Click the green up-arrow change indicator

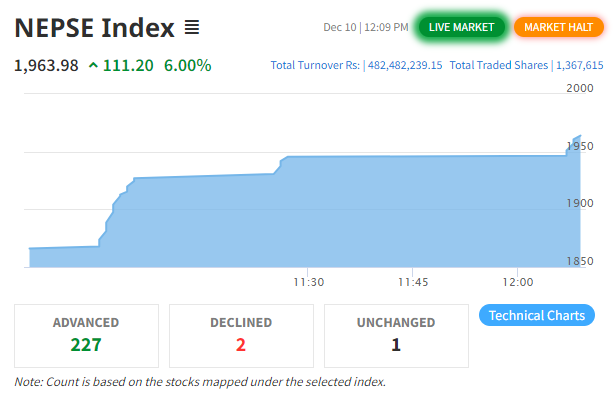(94, 66)
